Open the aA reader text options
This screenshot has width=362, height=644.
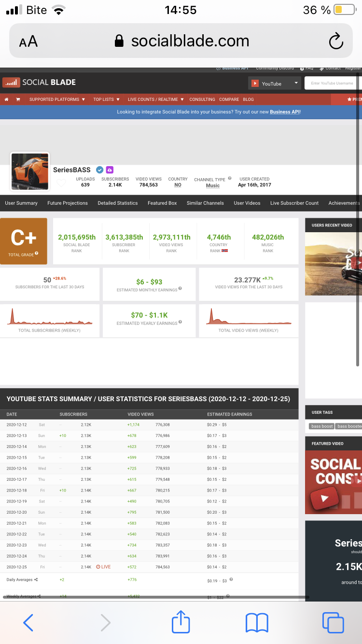coord(28,42)
